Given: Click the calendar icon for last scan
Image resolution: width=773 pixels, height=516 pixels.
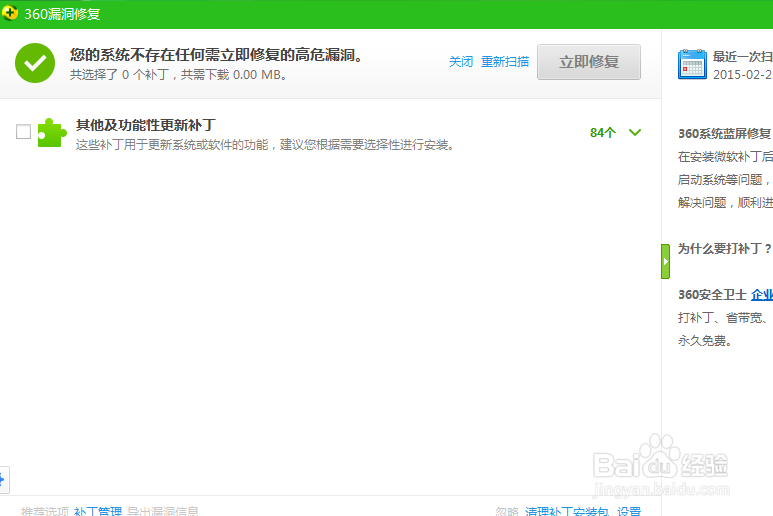Looking at the screenshot, I should click(x=692, y=64).
